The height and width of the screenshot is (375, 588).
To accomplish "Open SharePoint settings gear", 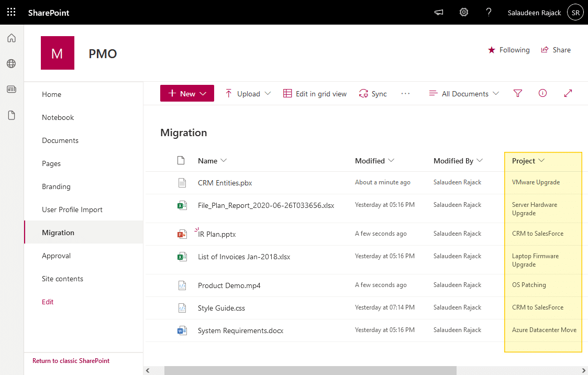I will (463, 12).
